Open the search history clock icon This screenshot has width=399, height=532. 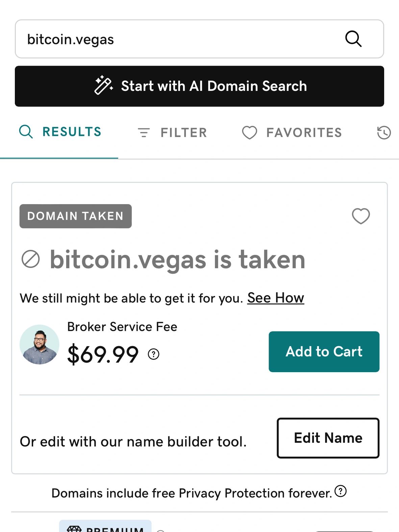[x=384, y=132]
